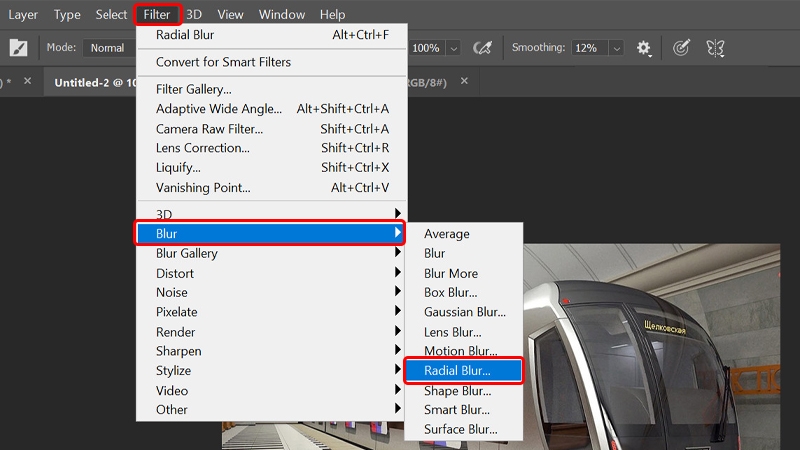Click the subway train image on canvas
The height and width of the screenshot is (450, 800).
(652, 347)
